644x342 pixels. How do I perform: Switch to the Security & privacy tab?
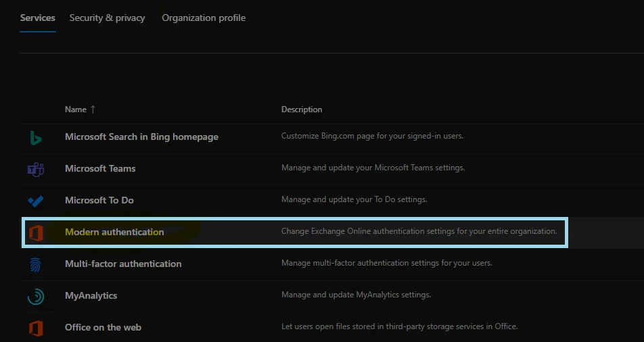tap(107, 18)
